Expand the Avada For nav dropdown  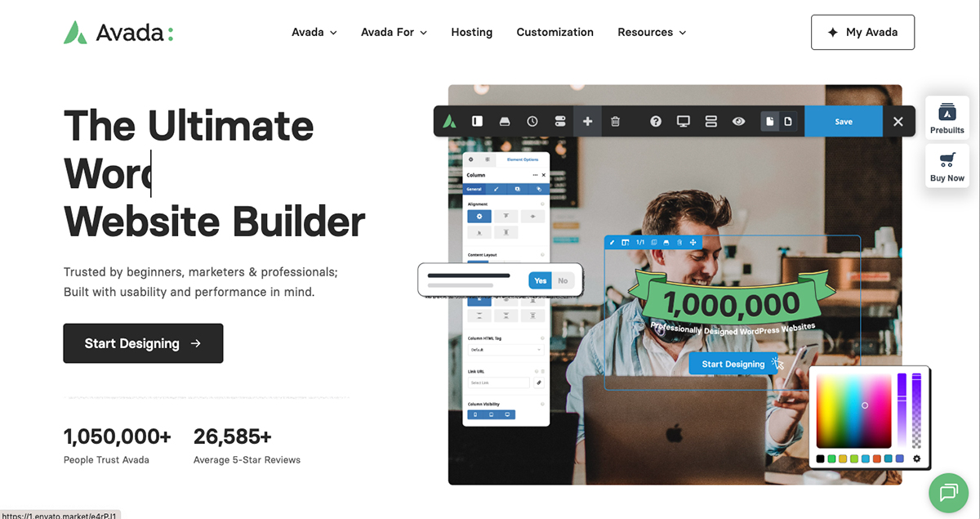point(394,33)
